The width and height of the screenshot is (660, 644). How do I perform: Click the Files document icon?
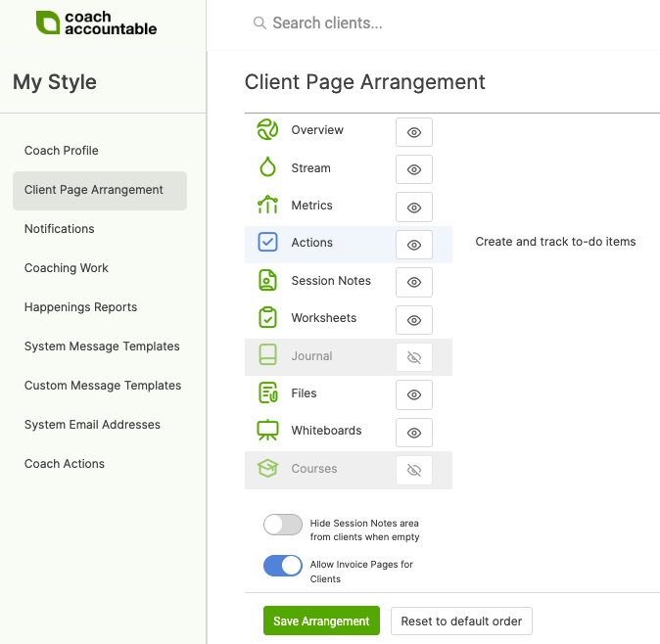click(267, 393)
